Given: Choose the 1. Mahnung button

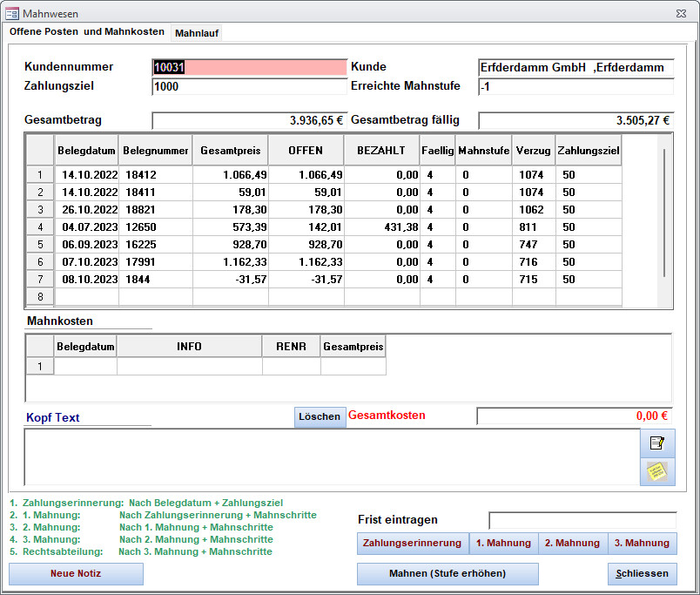Looking at the screenshot, I should 503,543.
